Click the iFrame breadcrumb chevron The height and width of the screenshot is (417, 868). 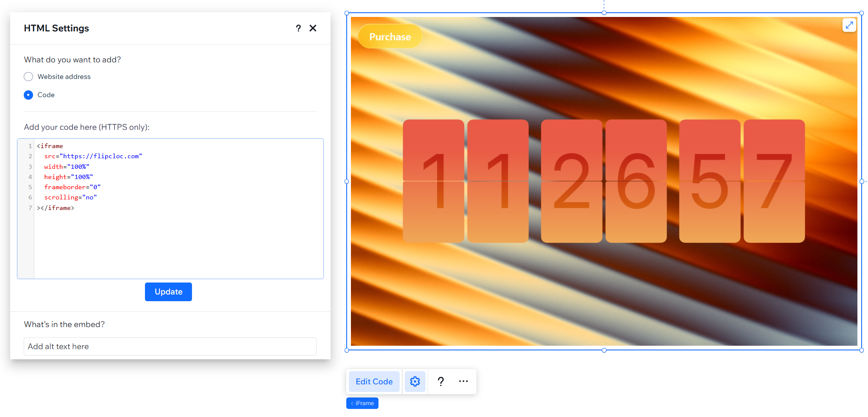(x=352, y=403)
